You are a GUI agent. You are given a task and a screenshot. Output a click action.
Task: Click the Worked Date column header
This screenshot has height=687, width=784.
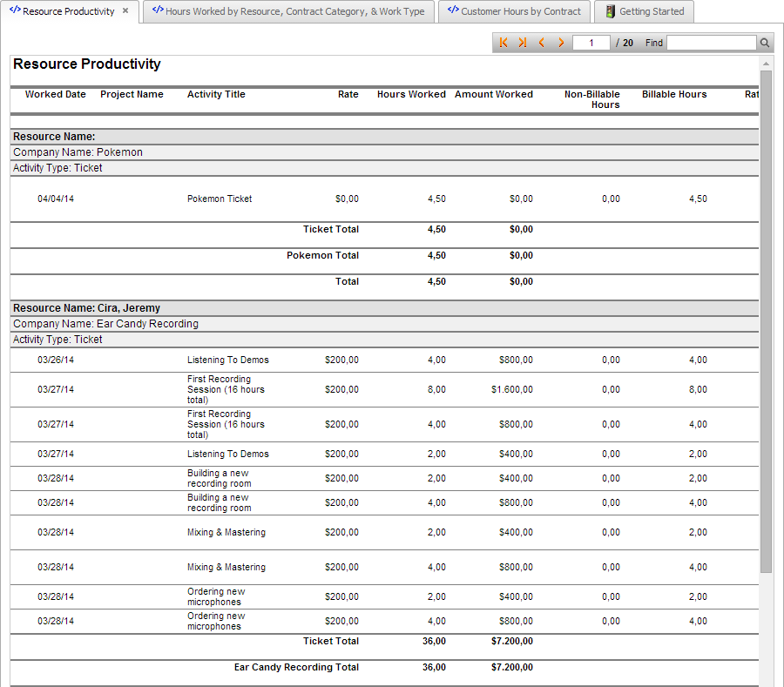click(x=56, y=94)
